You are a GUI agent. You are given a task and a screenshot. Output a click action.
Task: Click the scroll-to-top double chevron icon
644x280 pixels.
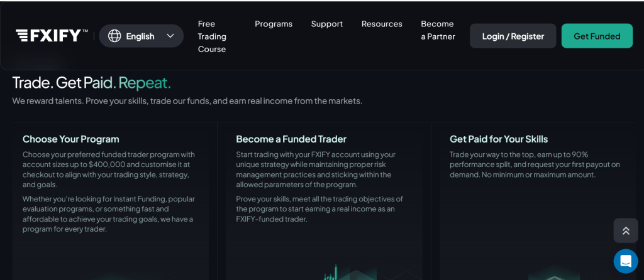[626, 230]
